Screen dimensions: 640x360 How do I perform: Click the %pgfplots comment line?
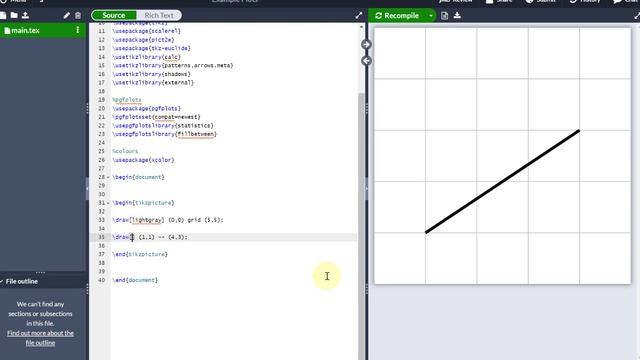point(127,100)
